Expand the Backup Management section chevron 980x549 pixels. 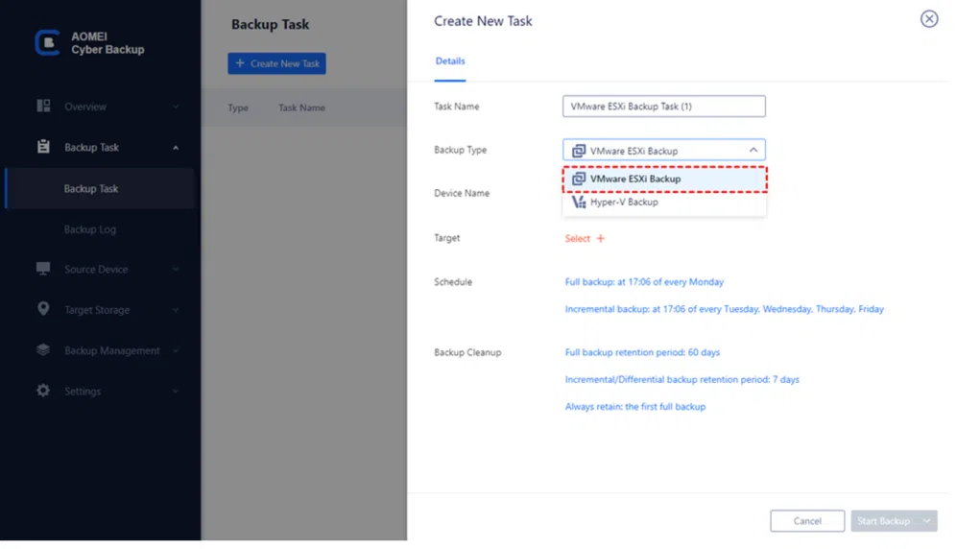pyautogui.click(x=176, y=350)
